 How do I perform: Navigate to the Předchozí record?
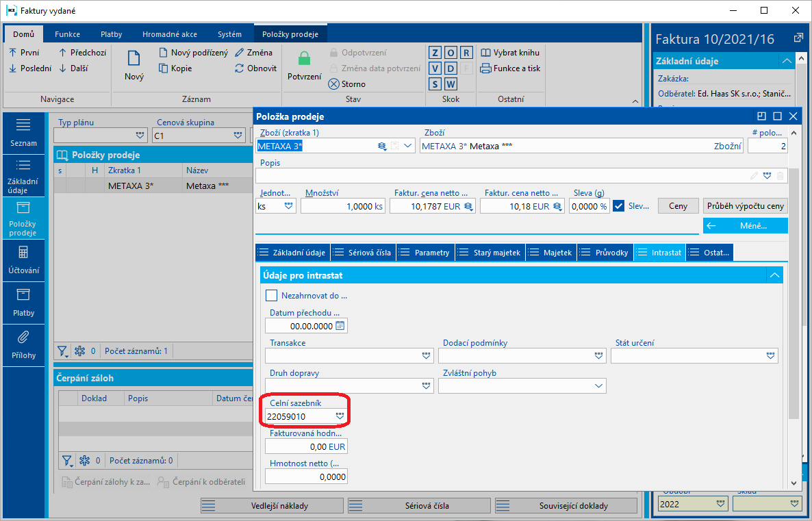point(82,52)
